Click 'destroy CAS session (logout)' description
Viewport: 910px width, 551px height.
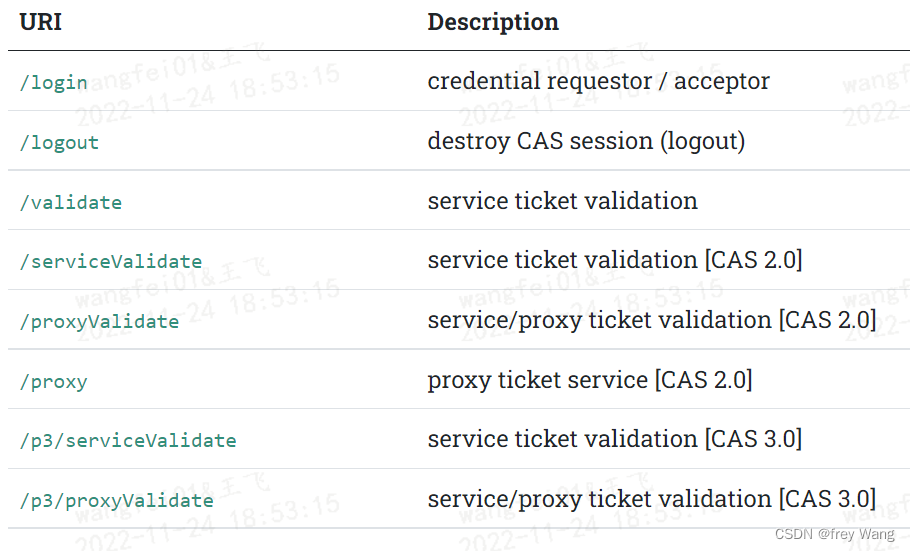[586, 141]
